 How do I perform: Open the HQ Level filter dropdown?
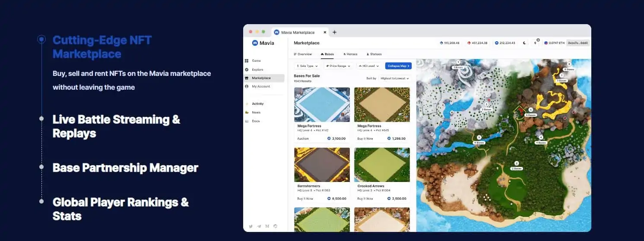(x=369, y=66)
